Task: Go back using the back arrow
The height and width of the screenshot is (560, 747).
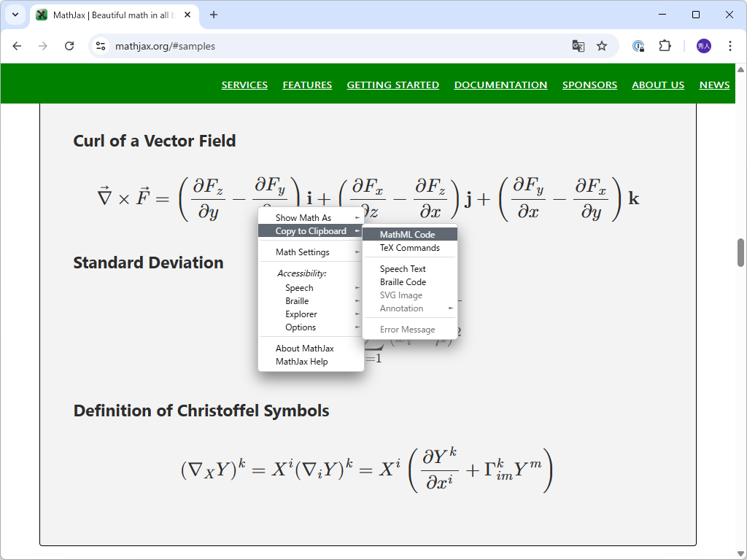Action: [x=17, y=45]
